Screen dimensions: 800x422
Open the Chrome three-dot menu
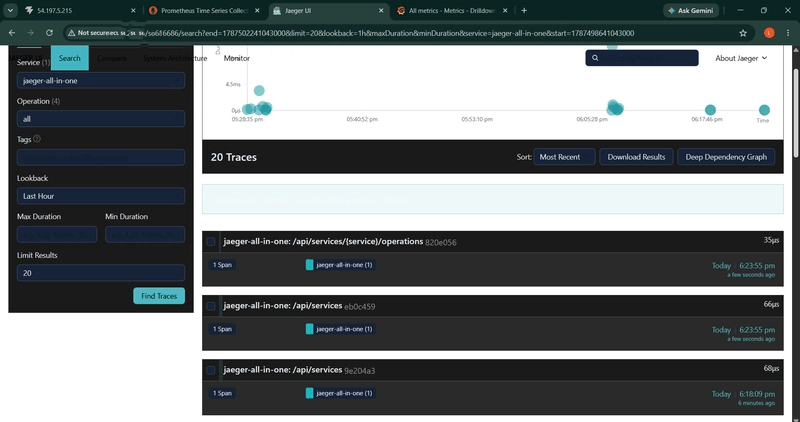point(788,33)
